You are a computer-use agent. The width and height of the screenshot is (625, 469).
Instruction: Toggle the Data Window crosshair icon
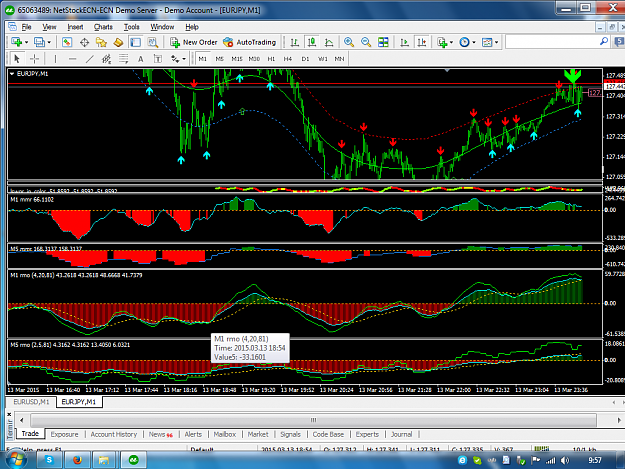pyautogui.click(x=84, y=42)
